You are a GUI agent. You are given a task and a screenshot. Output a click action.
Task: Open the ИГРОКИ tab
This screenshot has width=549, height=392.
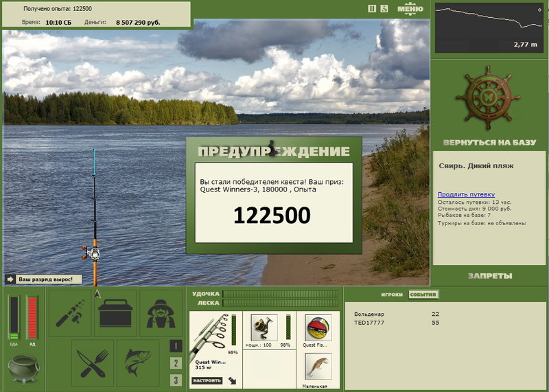tap(392, 295)
